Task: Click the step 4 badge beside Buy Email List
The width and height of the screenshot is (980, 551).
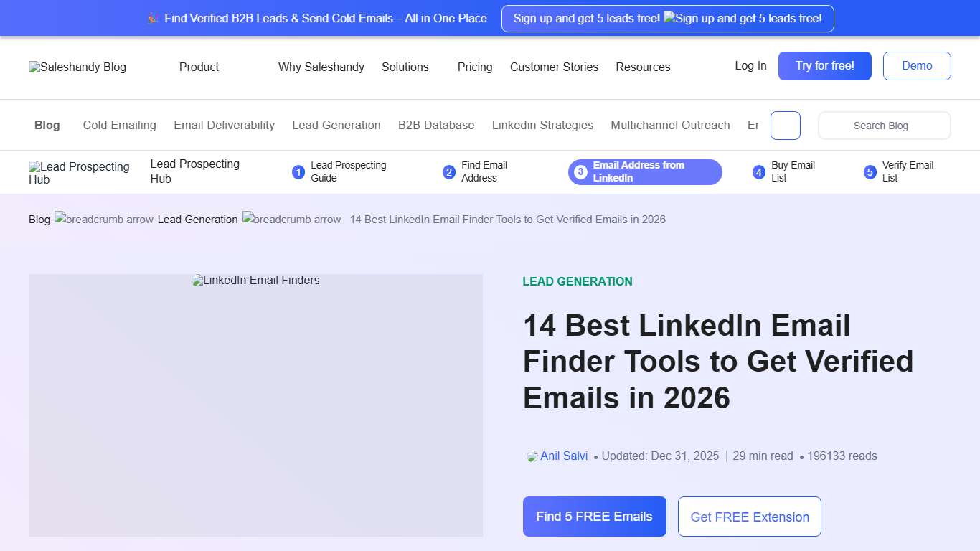Action: pos(758,172)
